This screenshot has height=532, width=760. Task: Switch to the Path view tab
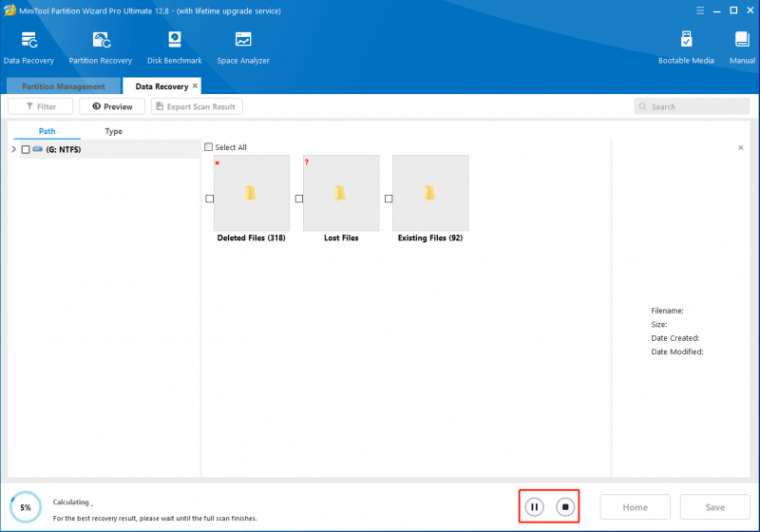coord(47,131)
